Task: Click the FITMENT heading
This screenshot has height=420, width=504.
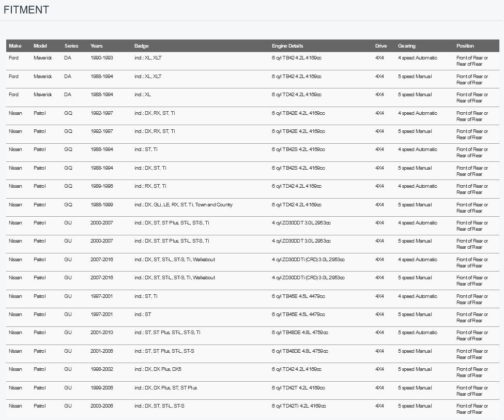Action: click(26, 10)
